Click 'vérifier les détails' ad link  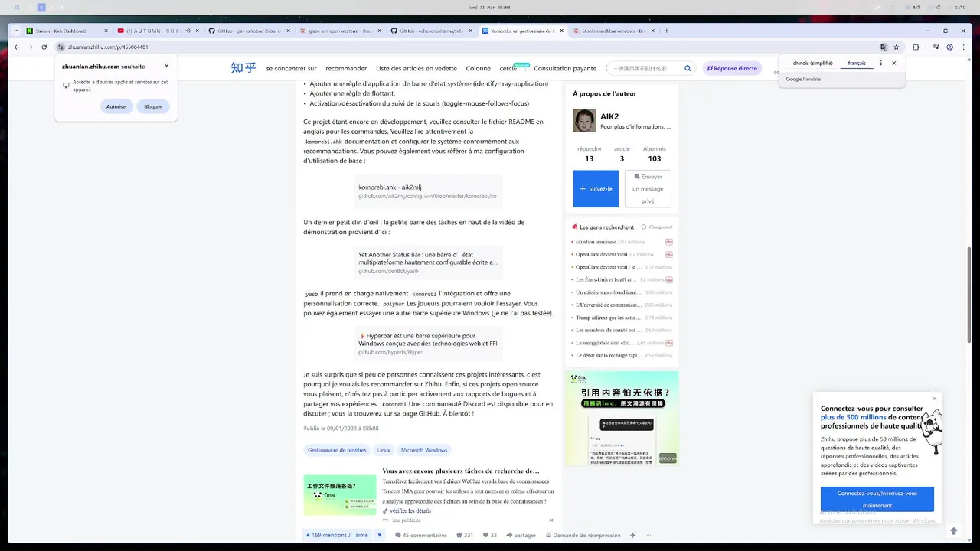pos(407,510)
